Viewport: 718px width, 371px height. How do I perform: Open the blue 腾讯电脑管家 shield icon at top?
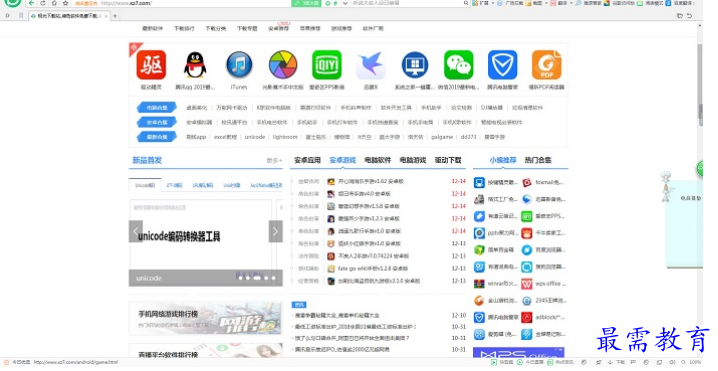pos(503,65)
